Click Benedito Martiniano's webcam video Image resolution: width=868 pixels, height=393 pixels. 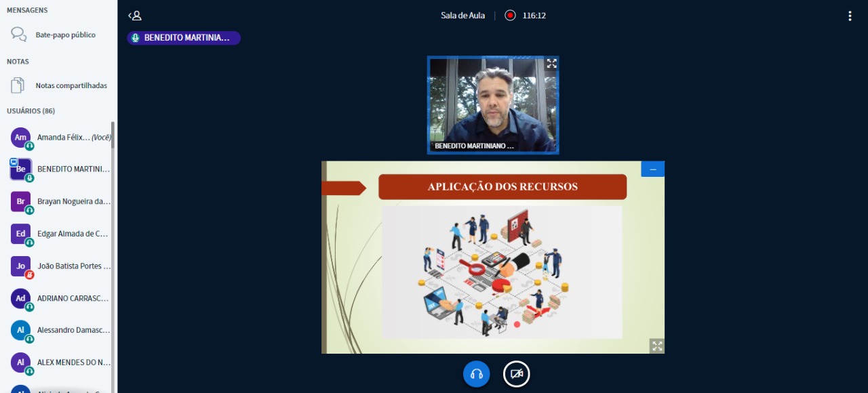coord(493,105)
